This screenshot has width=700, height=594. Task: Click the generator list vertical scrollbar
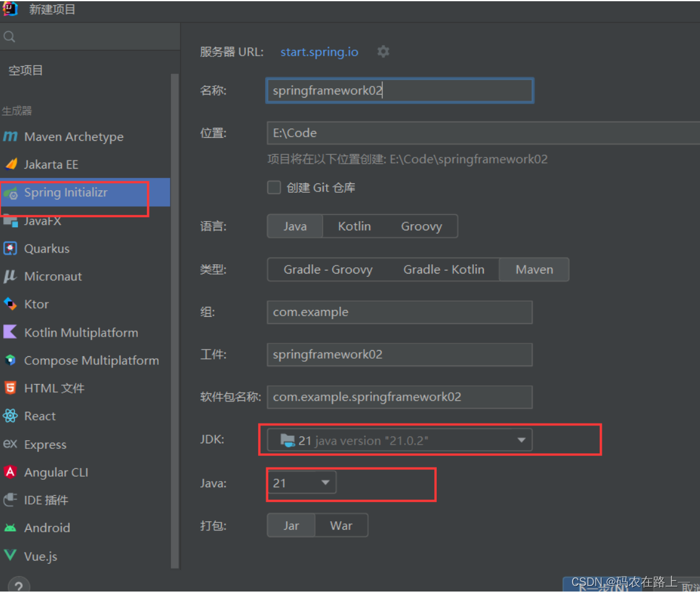pos(175,320)
